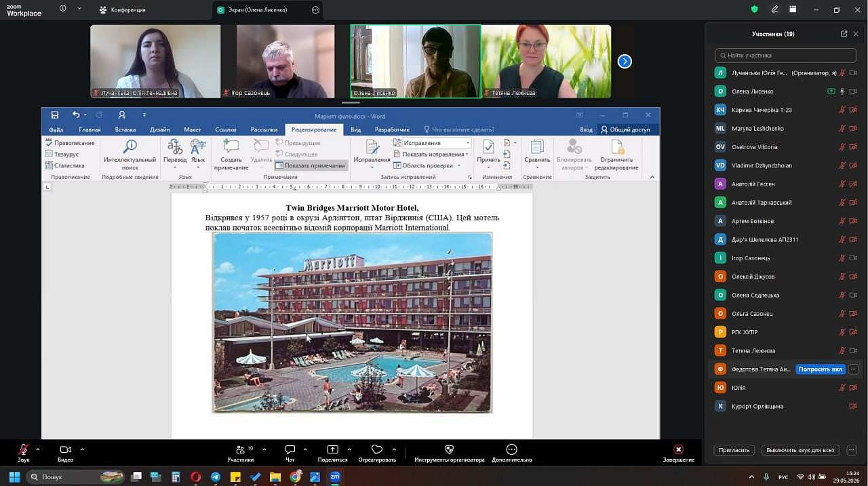Click Правописание in Word ribbon
868x486 pixels.
[x=70, y=143]
